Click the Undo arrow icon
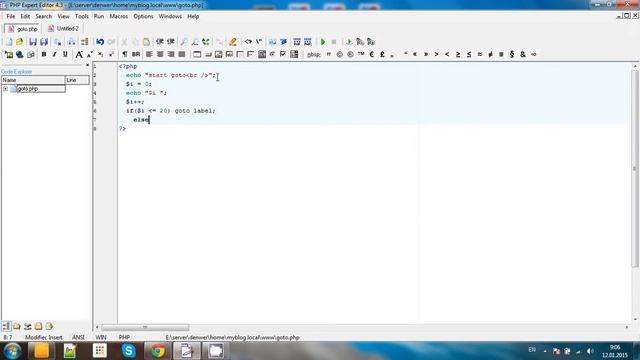Image resolution: width=640 pixels, height=360 pixels. click(100, 42)
